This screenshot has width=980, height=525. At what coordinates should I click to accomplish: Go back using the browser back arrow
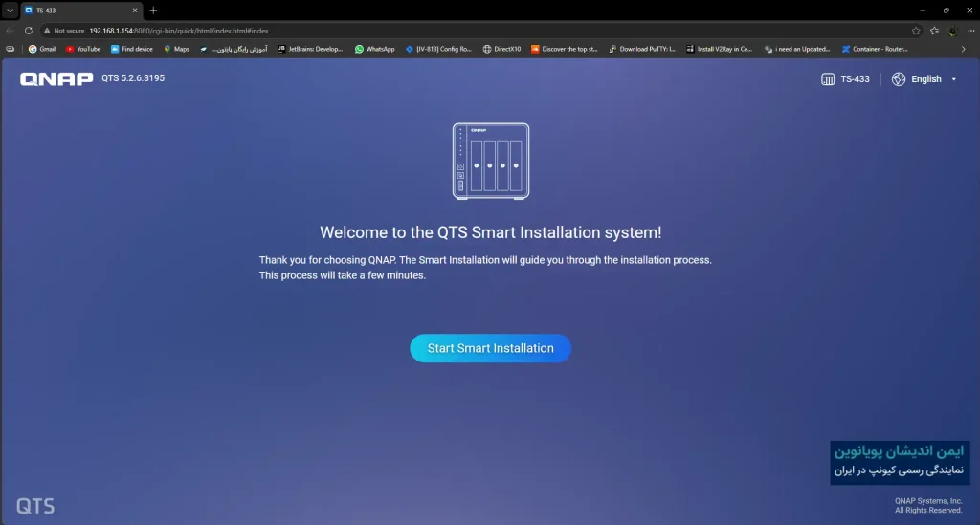[x=10, y=31]
